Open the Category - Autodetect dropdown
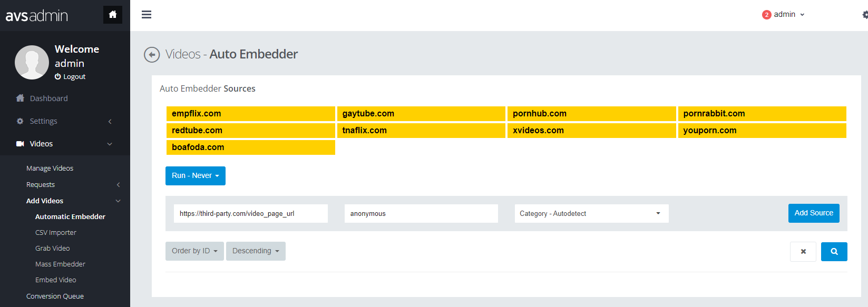Image resolution: width=868 pixels, height=307 pixels. [x=591, y=214]
